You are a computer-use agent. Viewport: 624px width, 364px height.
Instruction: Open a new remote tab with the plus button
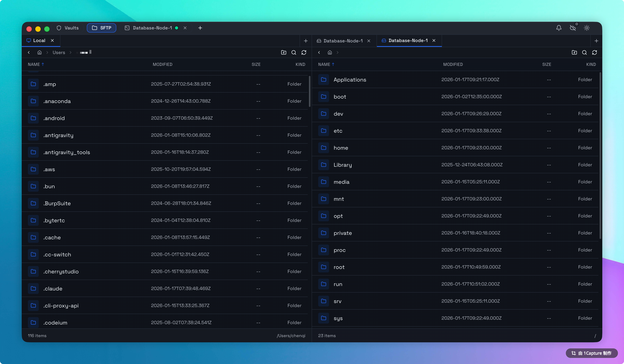[x=596, y=41]
